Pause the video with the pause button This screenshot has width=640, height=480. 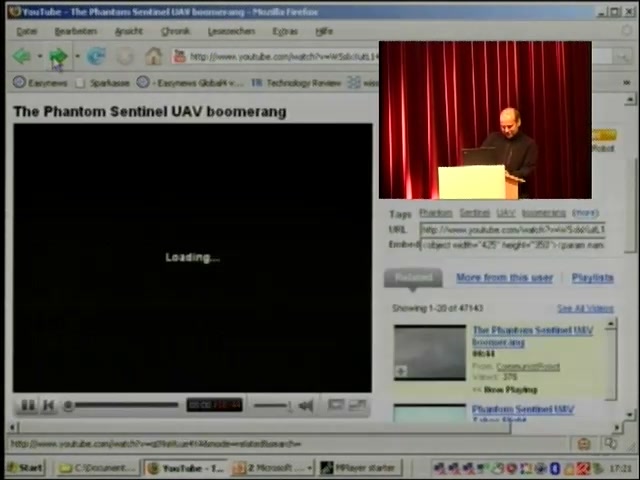[x=28, y=405]
